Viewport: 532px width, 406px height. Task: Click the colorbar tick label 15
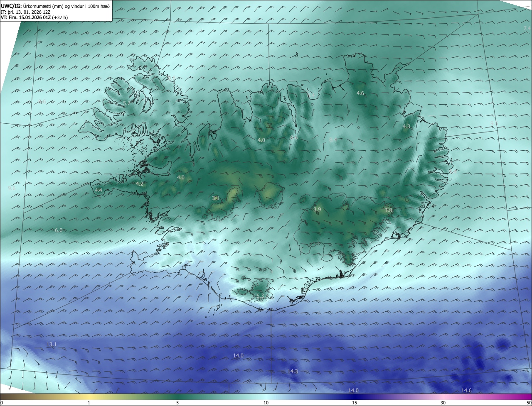[355, 403]
